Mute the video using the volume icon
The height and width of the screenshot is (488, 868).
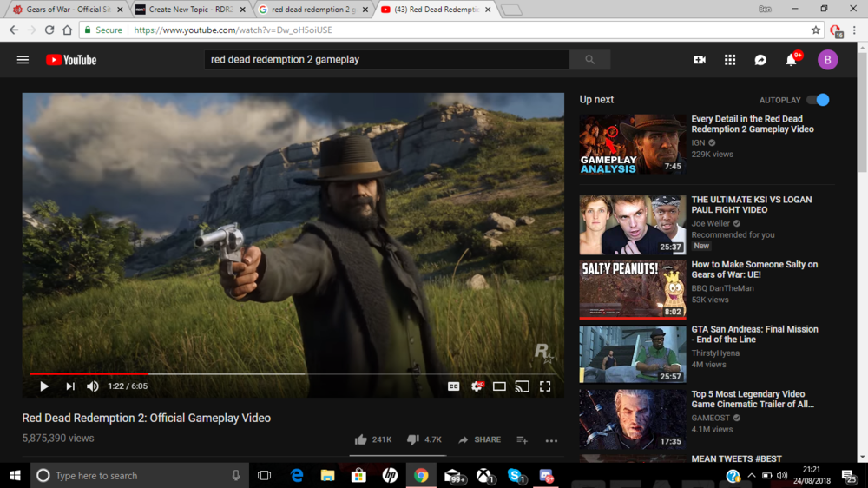pos(93,386)
